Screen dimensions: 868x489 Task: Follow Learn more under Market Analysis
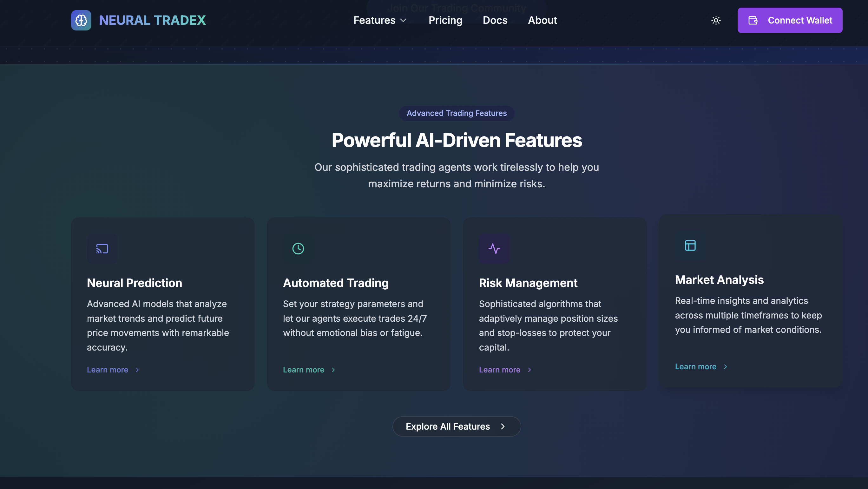(x=695, y=366)
